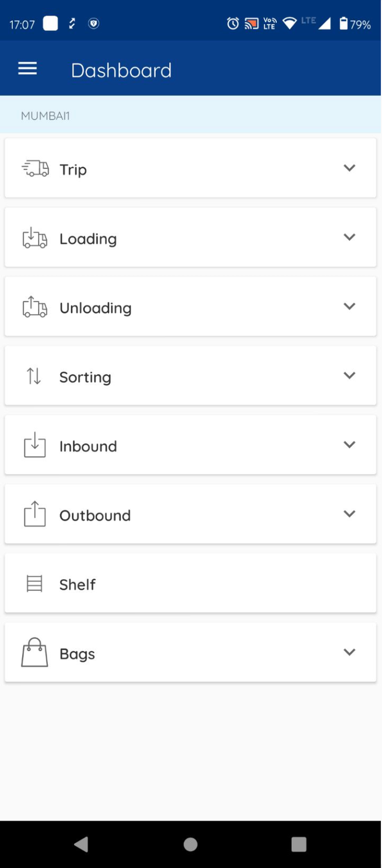
Task: Open the Shelf menu item
Action: [78, 584]
